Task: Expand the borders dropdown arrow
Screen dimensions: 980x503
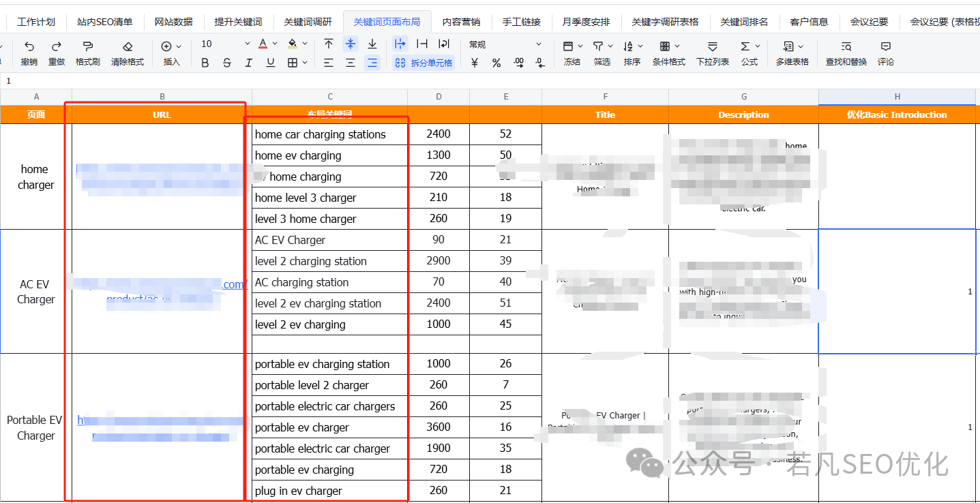Action: (303, 63)
